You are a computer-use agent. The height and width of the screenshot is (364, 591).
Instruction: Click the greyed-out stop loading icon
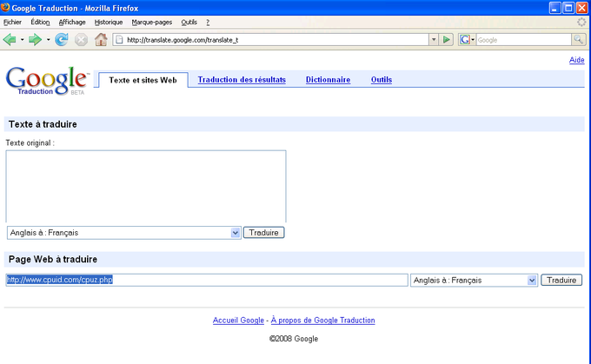click(x=81, y=40)
